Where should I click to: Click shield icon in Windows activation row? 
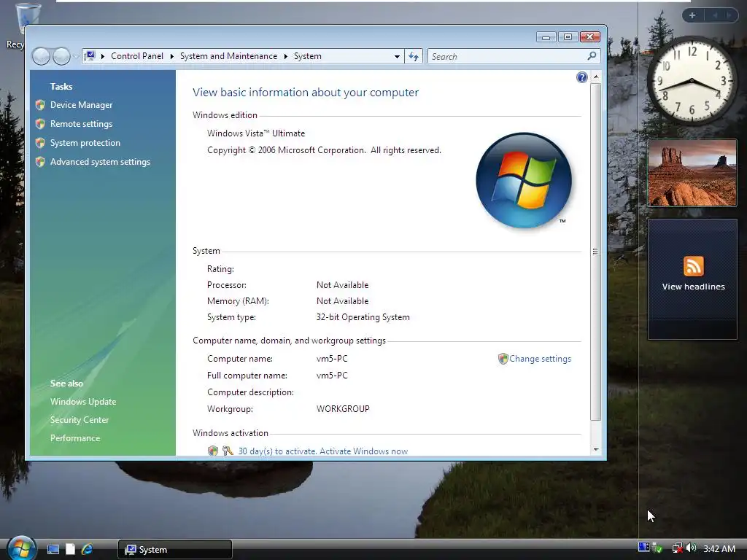[212, 451]
